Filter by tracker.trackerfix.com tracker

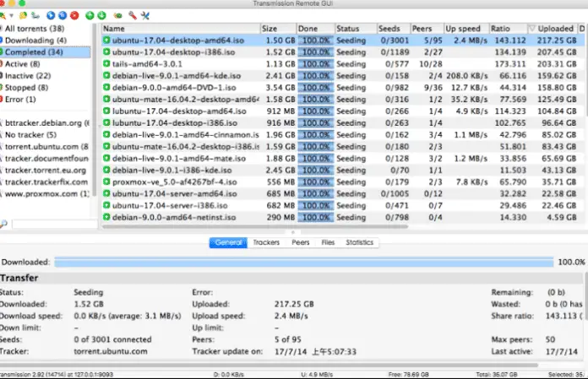[x=45, y=182]
